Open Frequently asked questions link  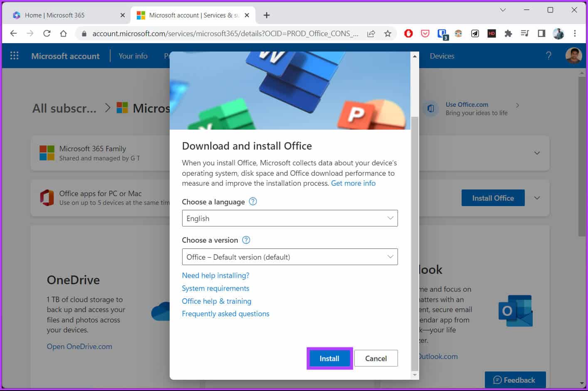(x=225, y=314)
